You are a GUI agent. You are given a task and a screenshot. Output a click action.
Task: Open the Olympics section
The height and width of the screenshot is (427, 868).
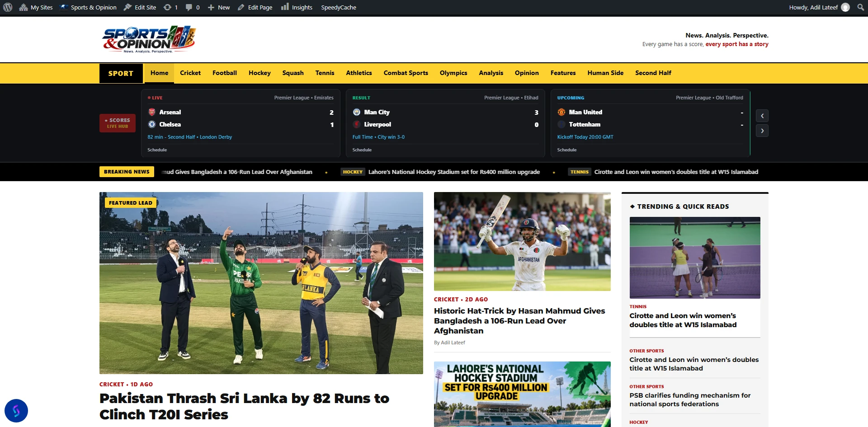tap(453, 73)
